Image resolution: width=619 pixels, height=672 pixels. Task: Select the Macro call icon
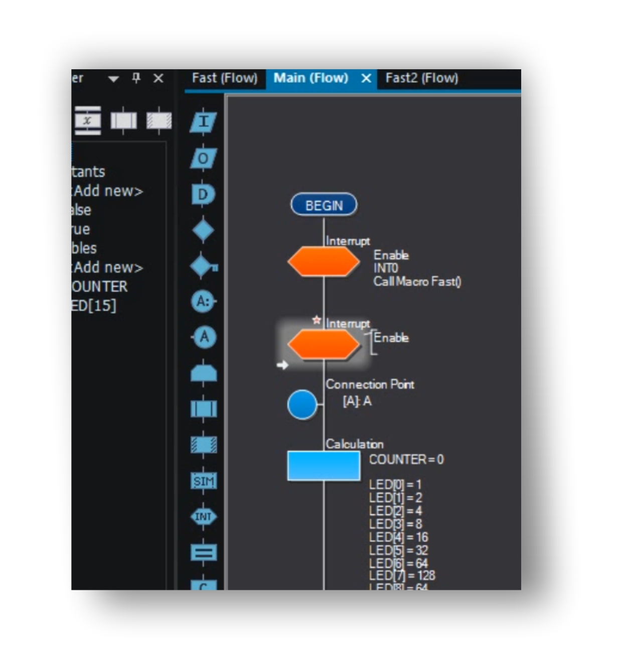pos(203,409)
